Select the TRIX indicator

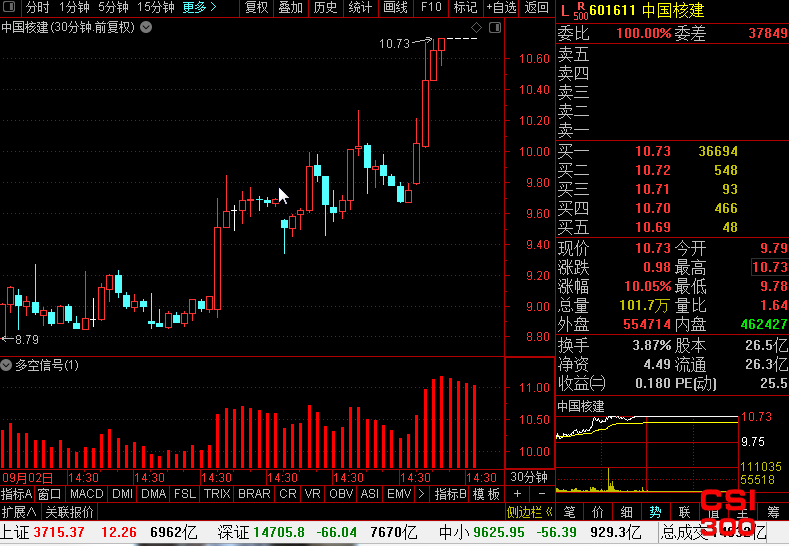click(217, 494)
